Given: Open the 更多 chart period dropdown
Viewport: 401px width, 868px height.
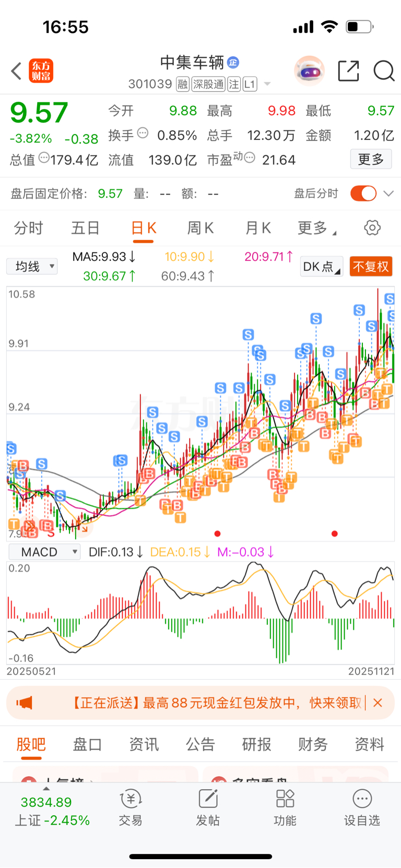Looking at the screenshot, I should pyautogui.click(x=317, y=228).
